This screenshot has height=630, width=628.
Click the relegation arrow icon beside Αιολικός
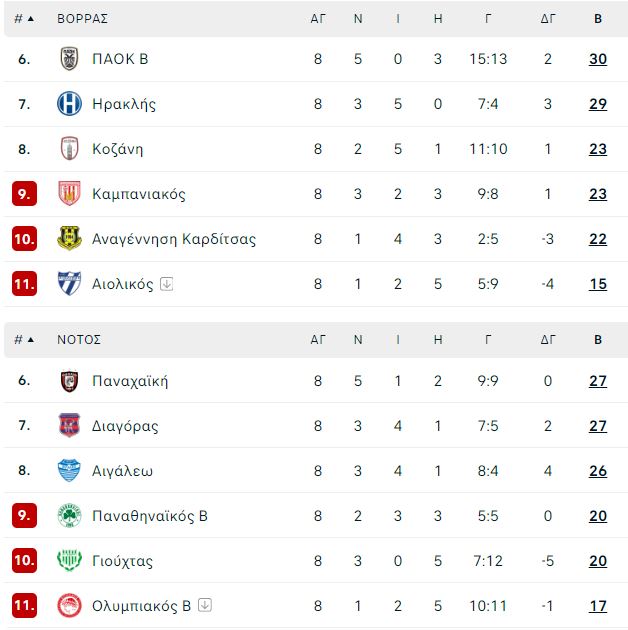[166, 284]
